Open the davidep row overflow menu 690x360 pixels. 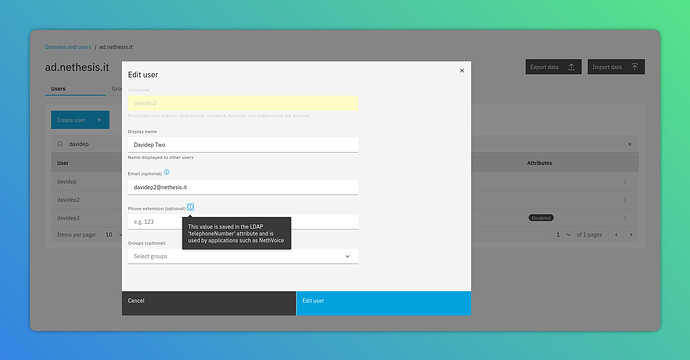[625, 181]
